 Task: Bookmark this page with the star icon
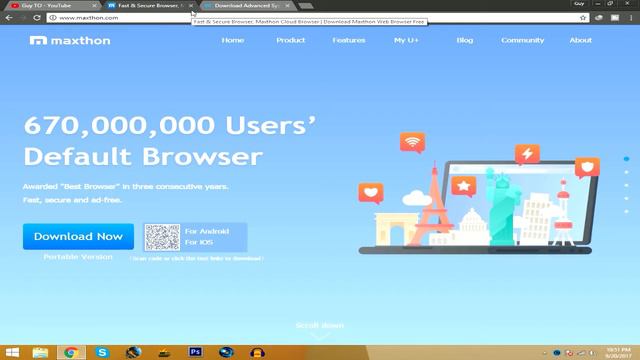tap(583, 18)
